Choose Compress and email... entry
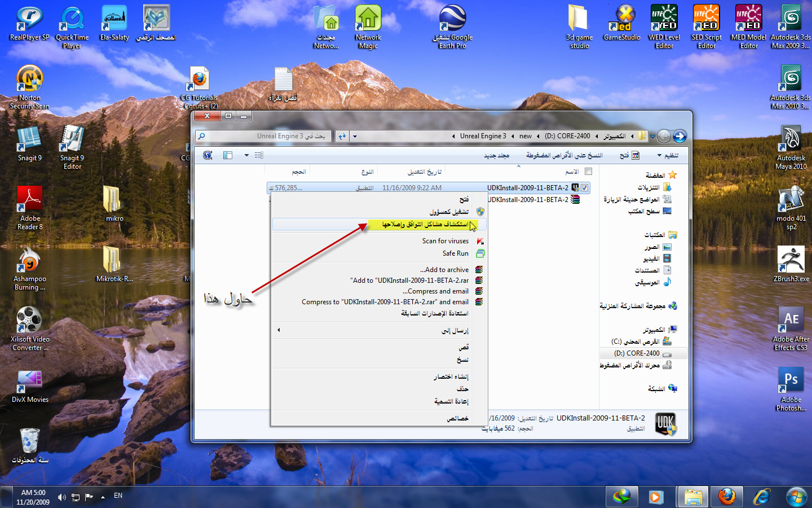Screen dimensions: 812x508 pyautogui.click(x=379, y=291)
